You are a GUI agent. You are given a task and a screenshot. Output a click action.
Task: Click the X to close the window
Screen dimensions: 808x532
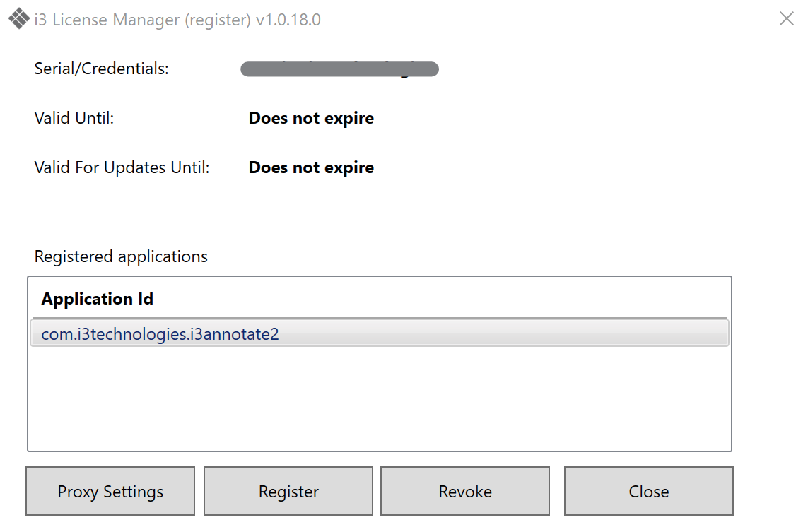[786, 18]
